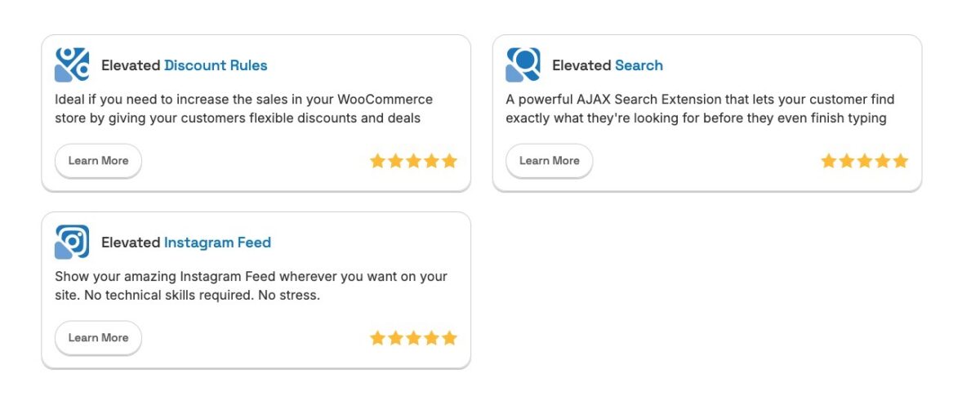Click the Elevated Search magnifier icon
Viewport: 980px width, 405px height.
point(523,65)
